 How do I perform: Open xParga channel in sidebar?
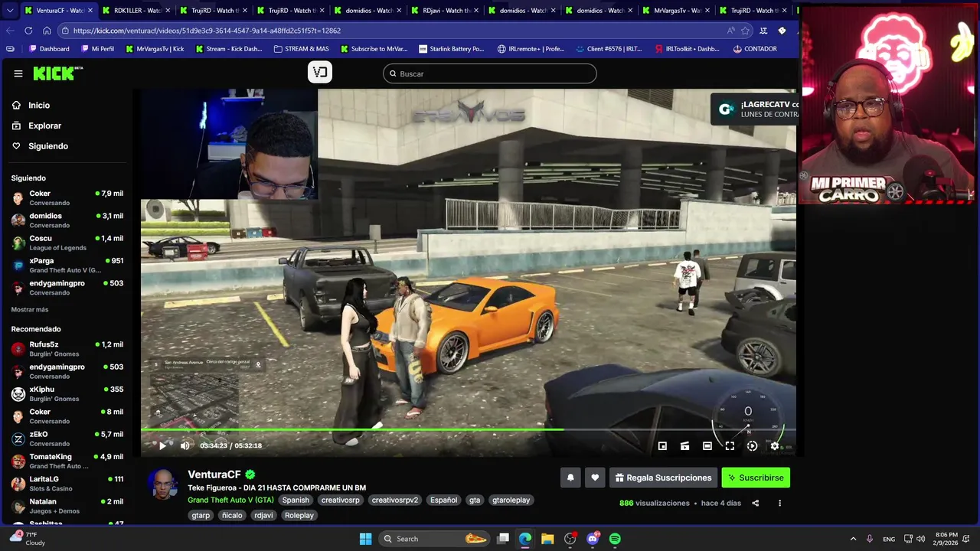click(67, 265)
